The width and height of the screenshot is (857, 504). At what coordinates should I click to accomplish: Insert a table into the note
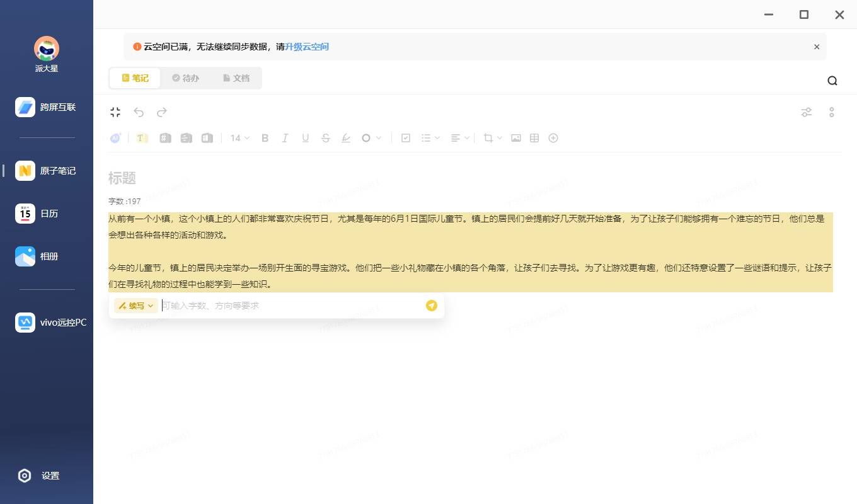tap(534, 138)
